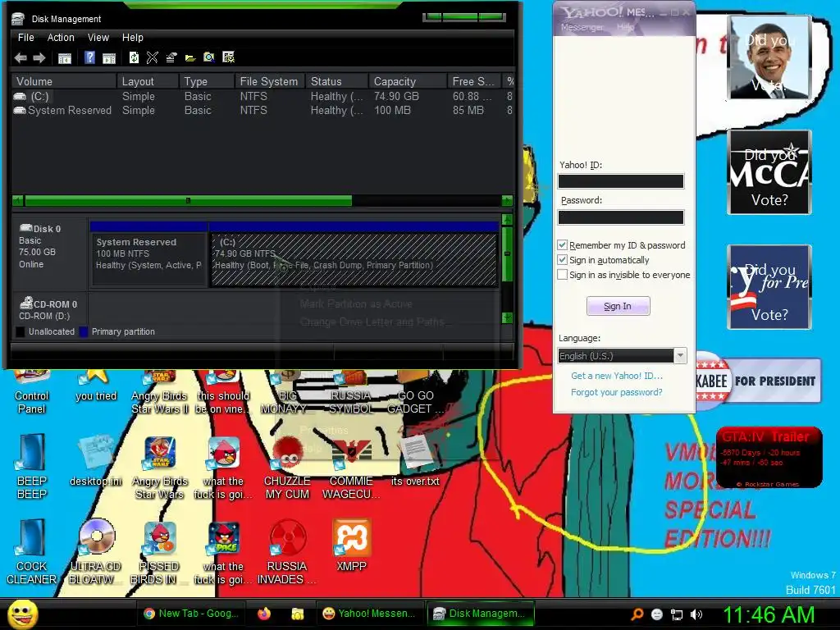Viewport: 840px width, 630px height.
Task: Click the Forward arrow in Disk Management toolbar
Action: pyautogui.click(x=39, y=58)
